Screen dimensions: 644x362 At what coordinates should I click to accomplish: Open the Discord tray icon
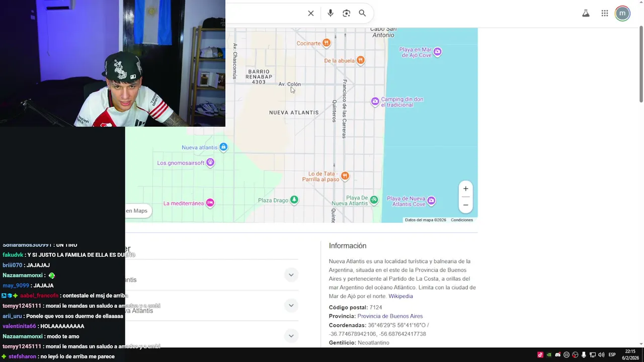tap(557, 355)
